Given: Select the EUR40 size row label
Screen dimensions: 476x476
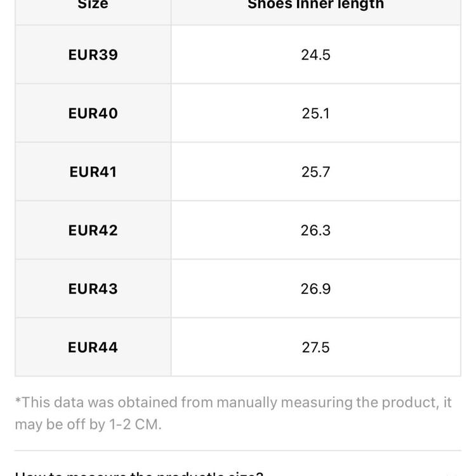Looking at the screenshot, I should [x=93, y=114].
